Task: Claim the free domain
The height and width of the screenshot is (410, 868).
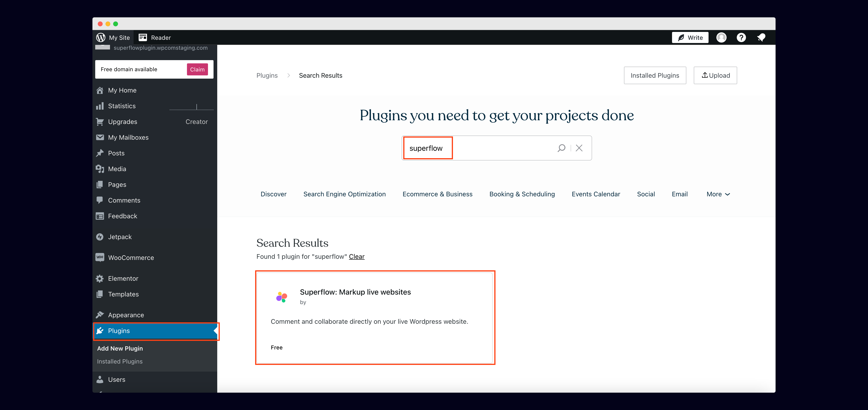Action: click(x=197, y=69)
